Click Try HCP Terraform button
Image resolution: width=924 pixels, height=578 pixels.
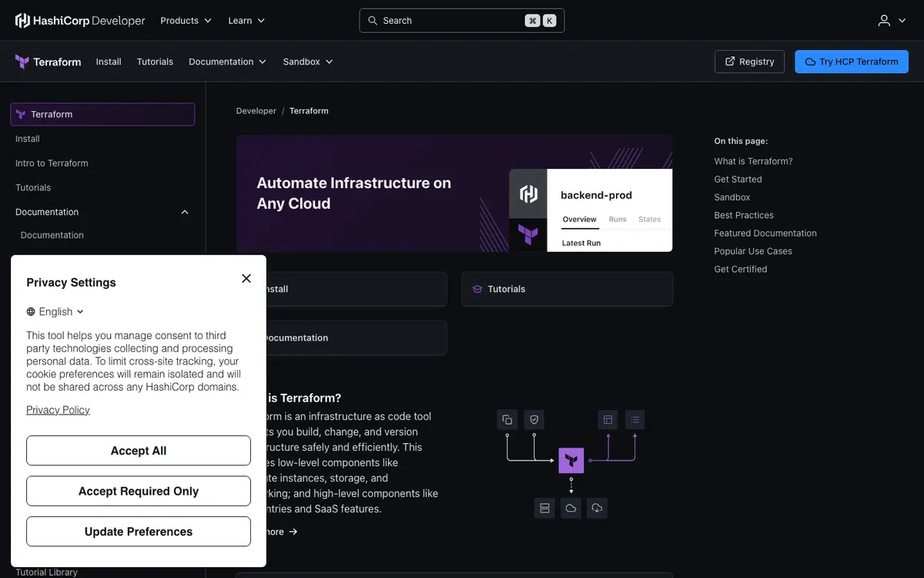point(852,62)
